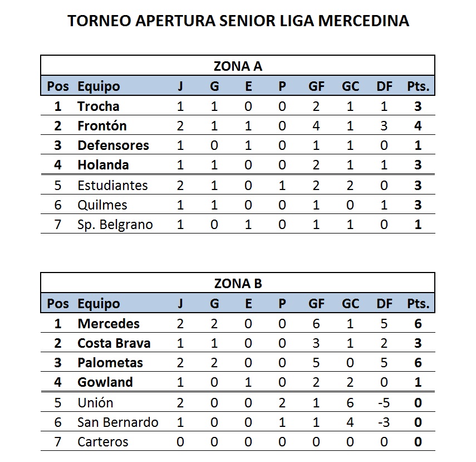Click on Defensores in Zona A
The image size is (476, 462).
point(113,145)
